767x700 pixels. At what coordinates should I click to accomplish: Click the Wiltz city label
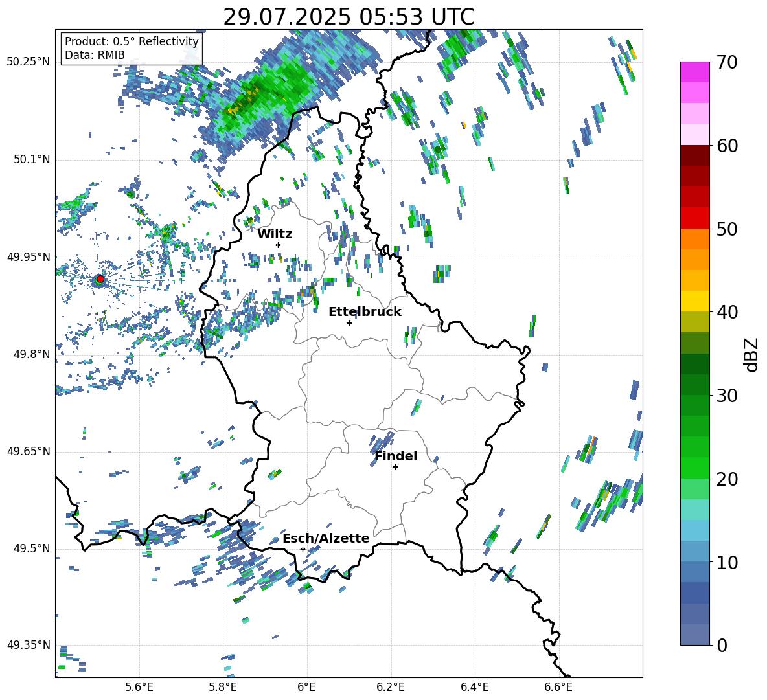point(275,234)
